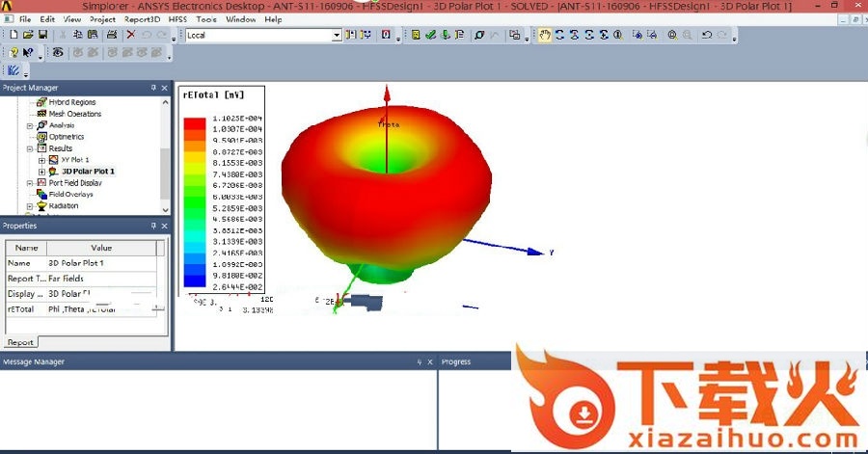Open the view toolbar overflow arrow
Viewport: 868px width, 454px height.
pyautogui.click(x=735, y=38)
